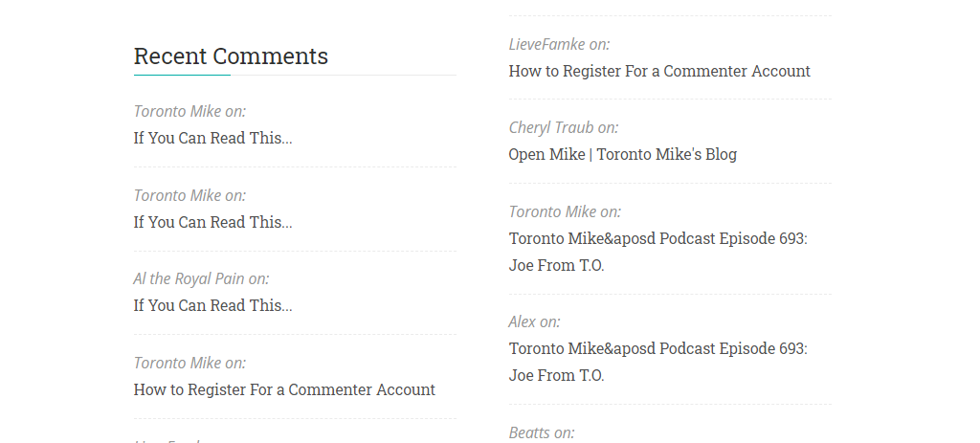
Task: Open "Open Mike | Toronto Mike's Blog" link
Action: click(x=622, y=154)
